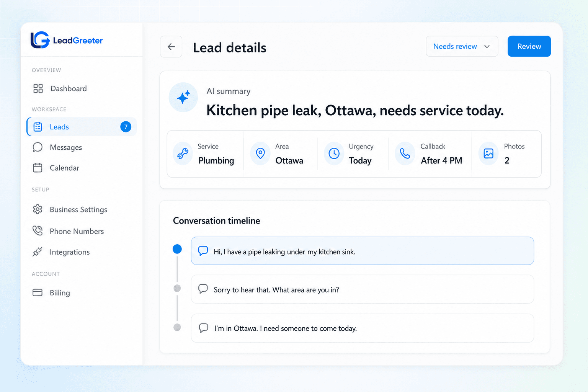
Task: Click the AI summary label
Action: coord(229,91)
